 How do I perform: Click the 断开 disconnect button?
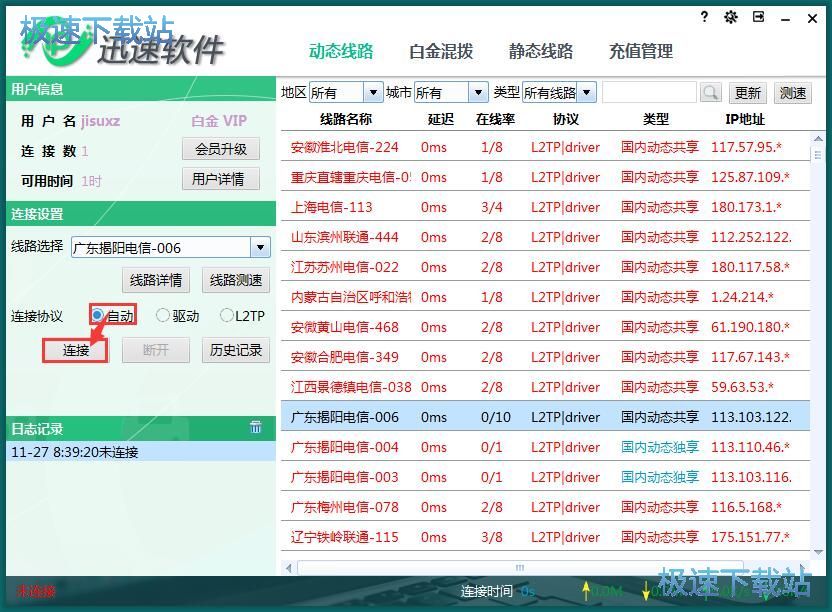click(155, 350)
